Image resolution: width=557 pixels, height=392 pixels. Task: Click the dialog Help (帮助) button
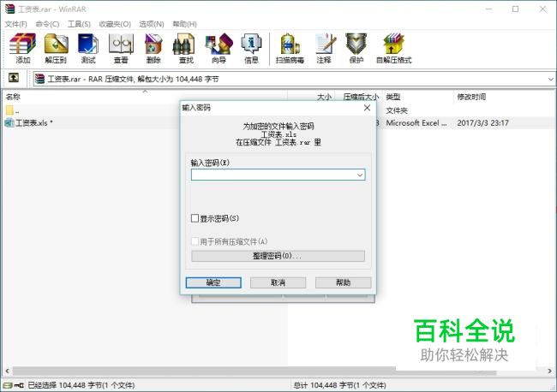click(x=343, y=282)
